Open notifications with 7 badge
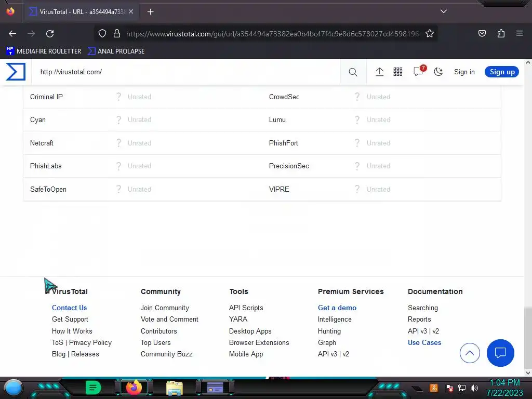The width and height of the screenshot is (532, 399). click(x=419, y=71)
